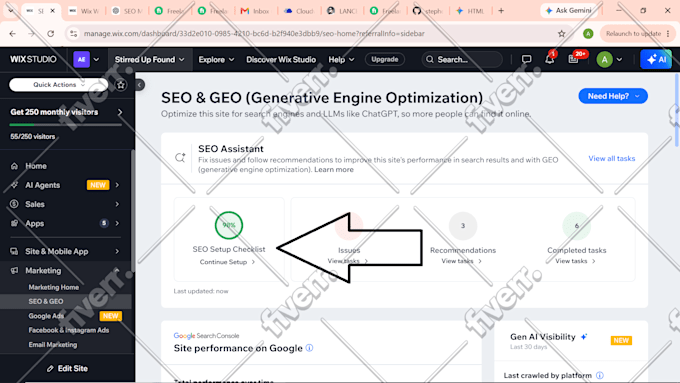Click the SEO Assistant refresh sparkle icon

click(180, 158)
